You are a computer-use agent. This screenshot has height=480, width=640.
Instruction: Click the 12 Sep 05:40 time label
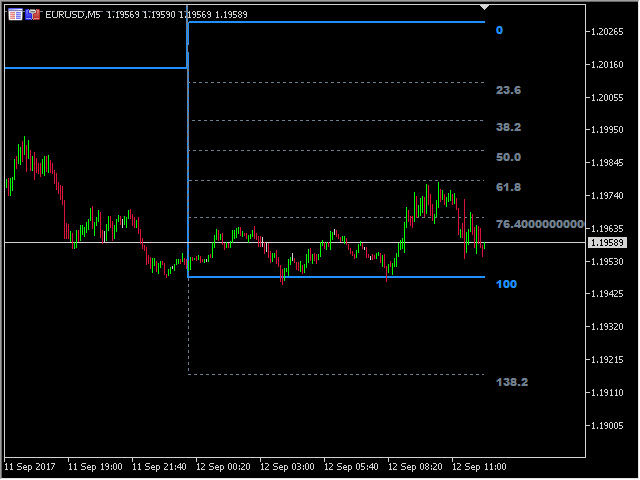click(x=351, y=467)
